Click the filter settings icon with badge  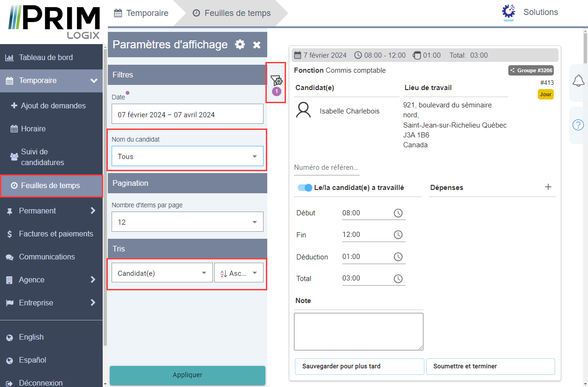276,81
